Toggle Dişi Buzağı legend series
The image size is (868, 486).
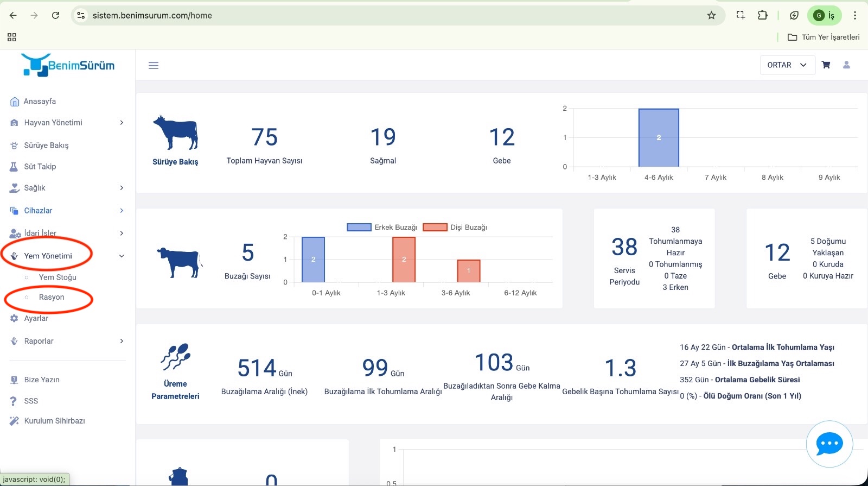pyautogui.click(x=455, y=228)
